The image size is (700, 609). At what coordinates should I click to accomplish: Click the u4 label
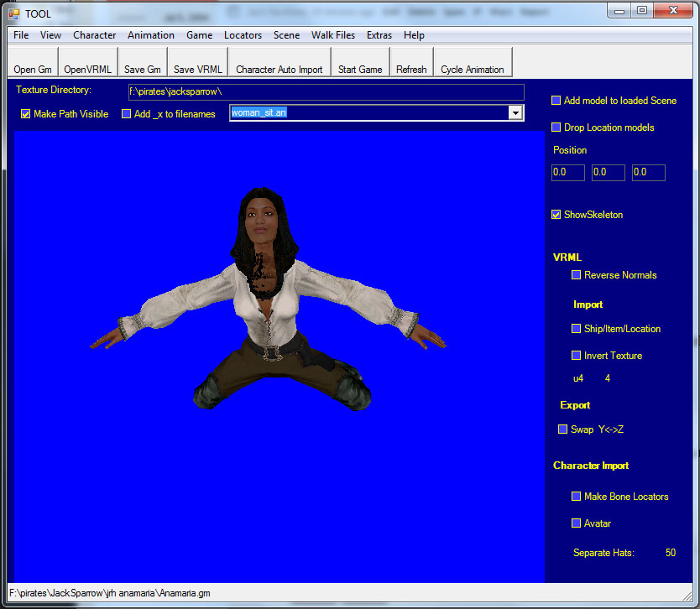578,378
